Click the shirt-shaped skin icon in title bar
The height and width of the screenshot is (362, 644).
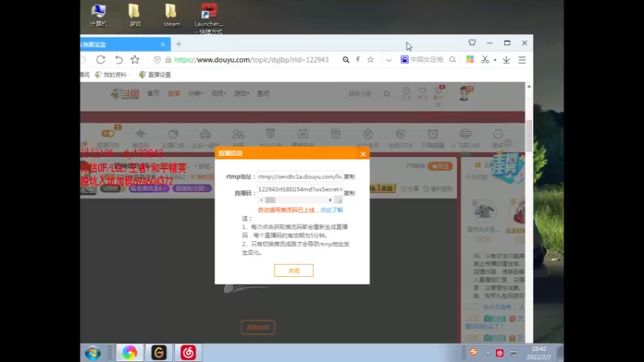click(472, 43)
